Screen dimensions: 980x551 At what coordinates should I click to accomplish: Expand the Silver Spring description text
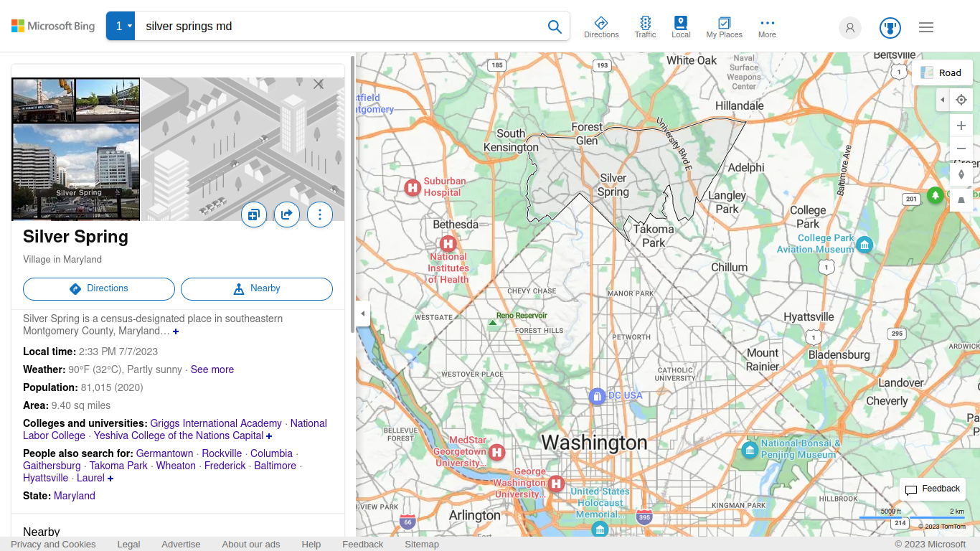176,331
